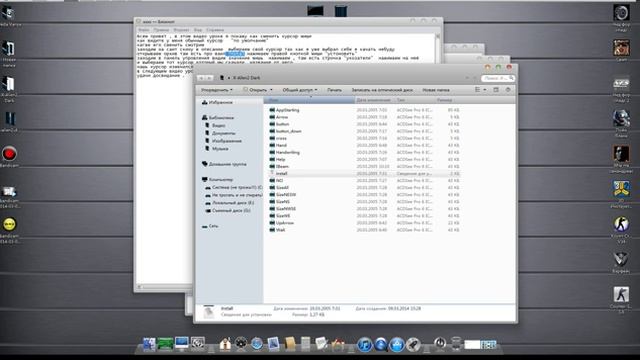Open the home house icon in dock
640x360 pixels.
click(225, 344)
